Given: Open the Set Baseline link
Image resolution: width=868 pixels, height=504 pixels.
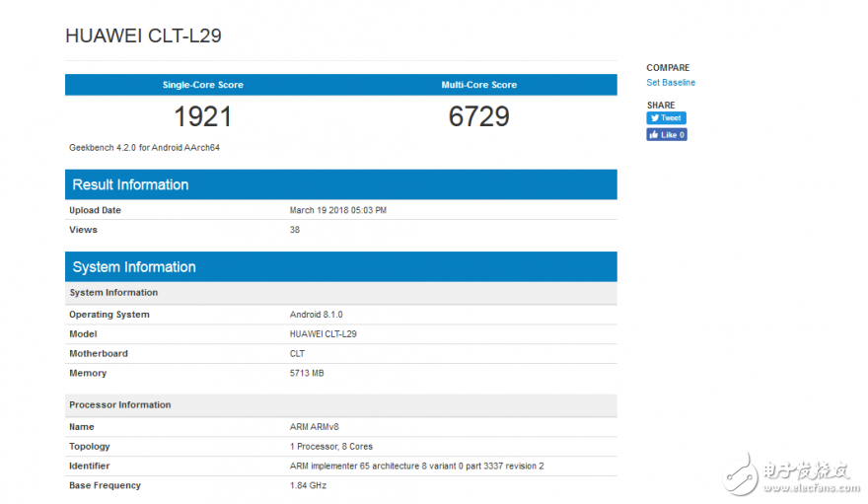Looking at the screenshot, I should 671,83.
